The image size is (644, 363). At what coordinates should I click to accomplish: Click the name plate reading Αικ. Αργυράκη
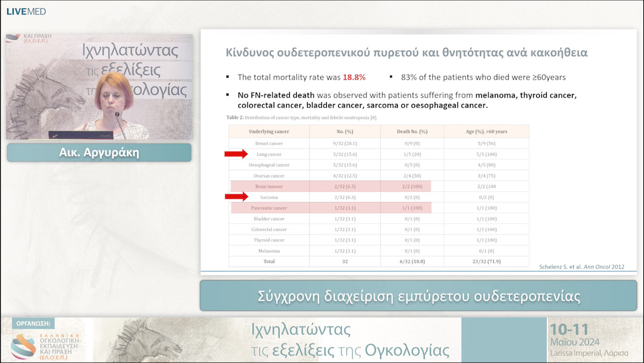[x=99, y=152]
